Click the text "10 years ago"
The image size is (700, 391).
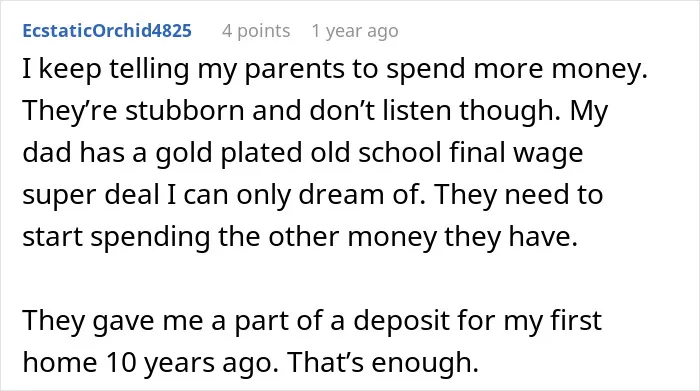pos(189,362)
